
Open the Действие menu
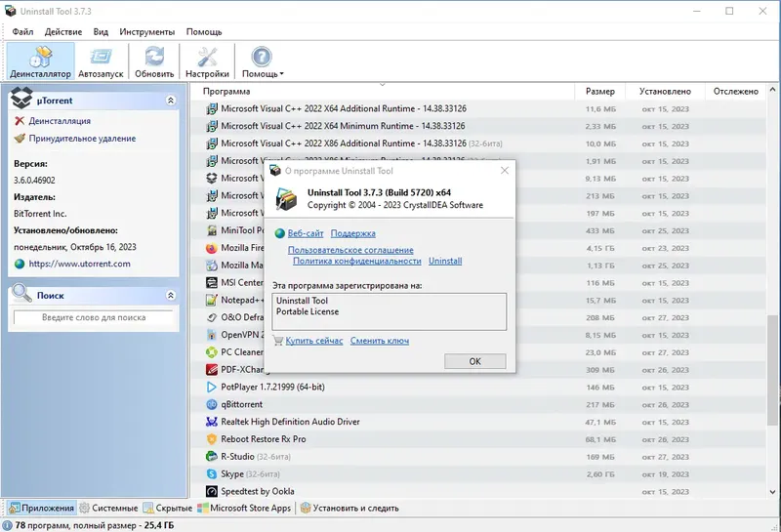(63, 32)
